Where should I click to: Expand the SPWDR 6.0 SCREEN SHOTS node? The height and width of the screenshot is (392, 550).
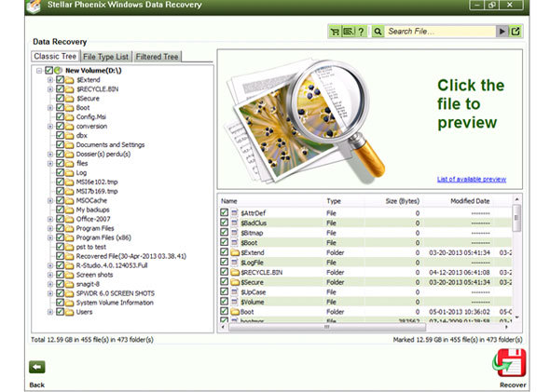click(50, 293)
